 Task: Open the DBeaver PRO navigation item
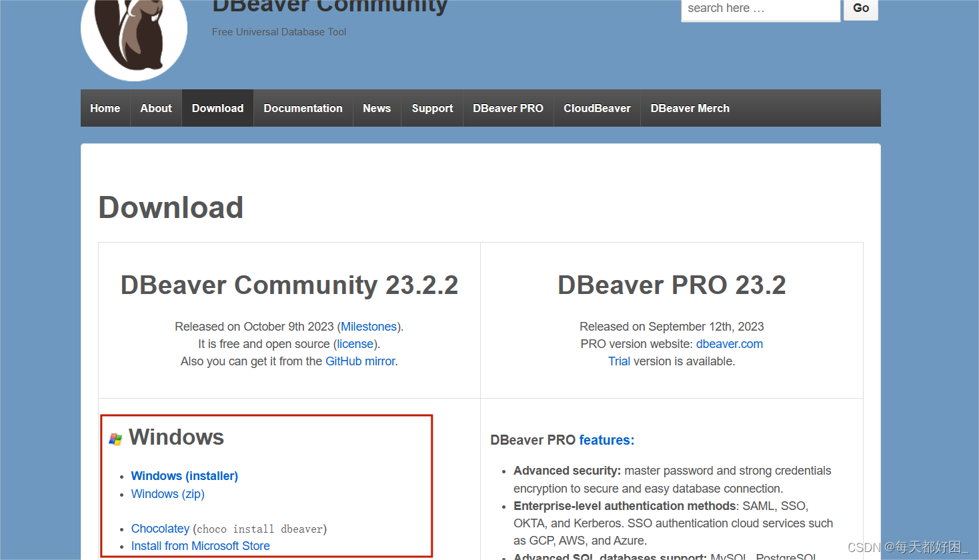(x=508, y=107)
